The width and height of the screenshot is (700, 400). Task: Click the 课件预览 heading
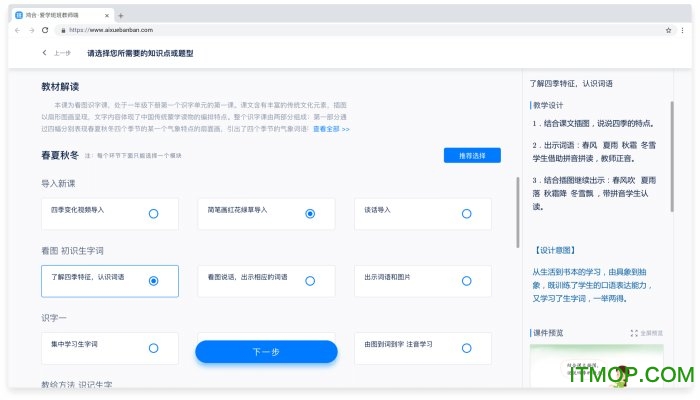(x=548, y=333)
